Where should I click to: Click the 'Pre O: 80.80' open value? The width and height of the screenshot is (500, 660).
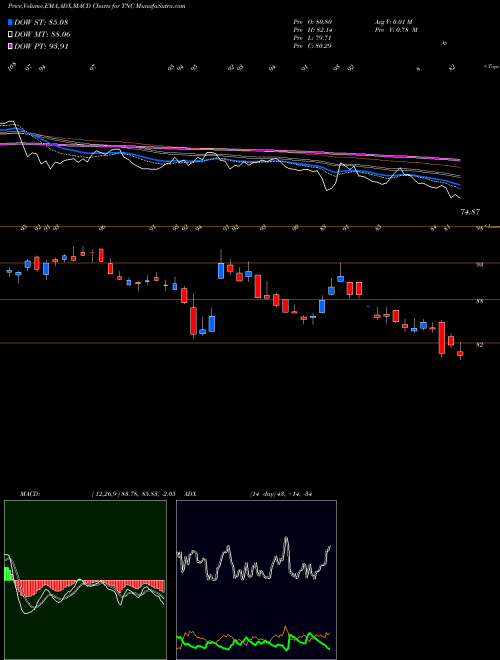[x=312, y=22]
